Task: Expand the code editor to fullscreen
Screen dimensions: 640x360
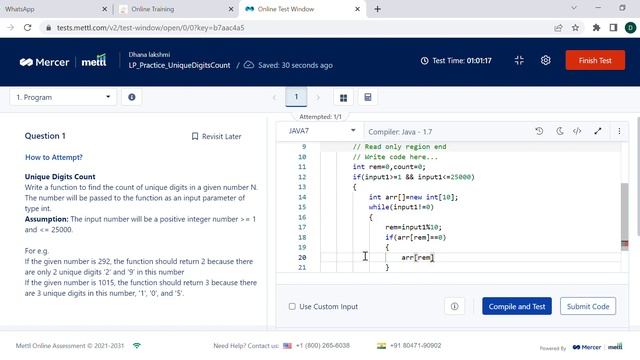Action: tap(598, 131)
